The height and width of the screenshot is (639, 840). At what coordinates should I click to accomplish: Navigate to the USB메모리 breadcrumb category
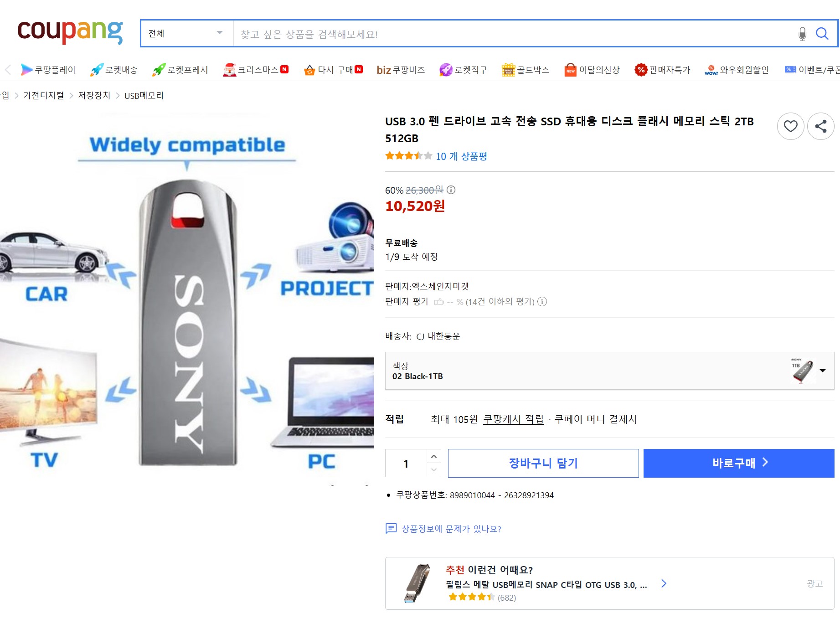[x=144, y=95]
